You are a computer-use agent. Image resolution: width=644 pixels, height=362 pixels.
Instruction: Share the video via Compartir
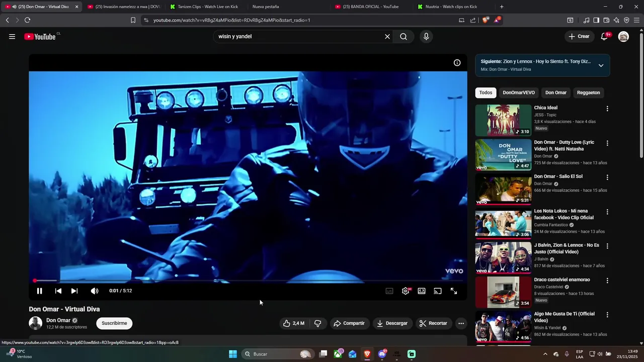(x=349, y=323)
